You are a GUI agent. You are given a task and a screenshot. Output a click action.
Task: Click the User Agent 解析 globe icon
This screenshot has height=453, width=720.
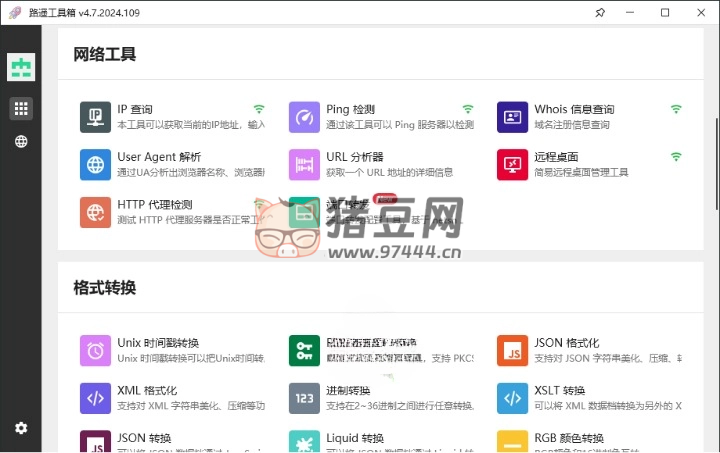pos(96,165)
